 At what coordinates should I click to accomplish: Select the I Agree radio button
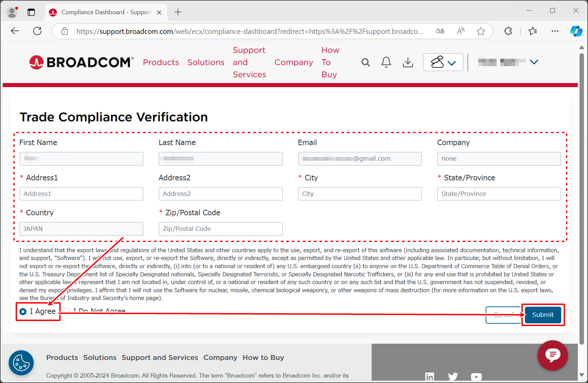pyautogui.click(x=23, y=311)
